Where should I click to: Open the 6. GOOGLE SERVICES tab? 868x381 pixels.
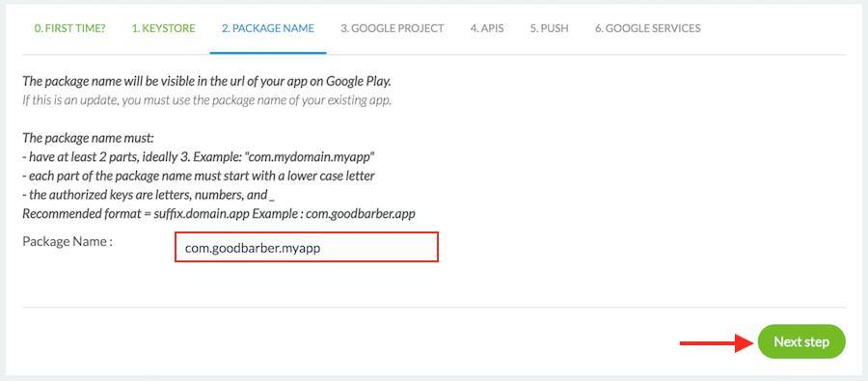click(648, 28)
